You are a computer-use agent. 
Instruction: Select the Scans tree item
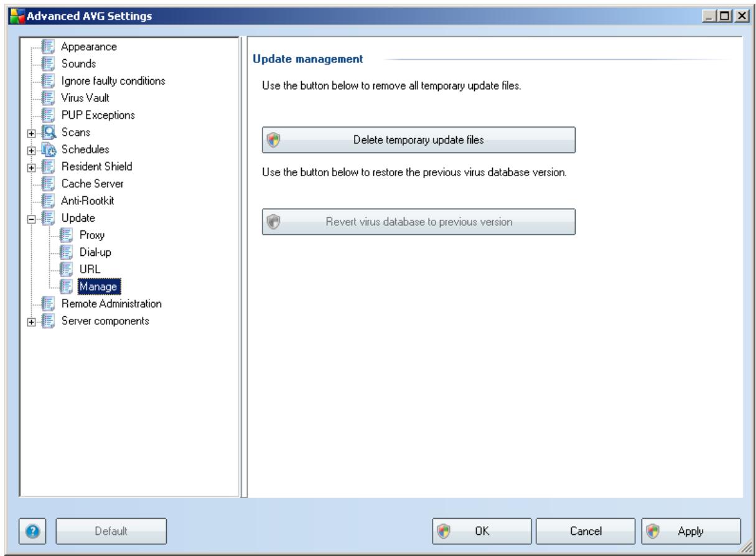coord(75,133)
